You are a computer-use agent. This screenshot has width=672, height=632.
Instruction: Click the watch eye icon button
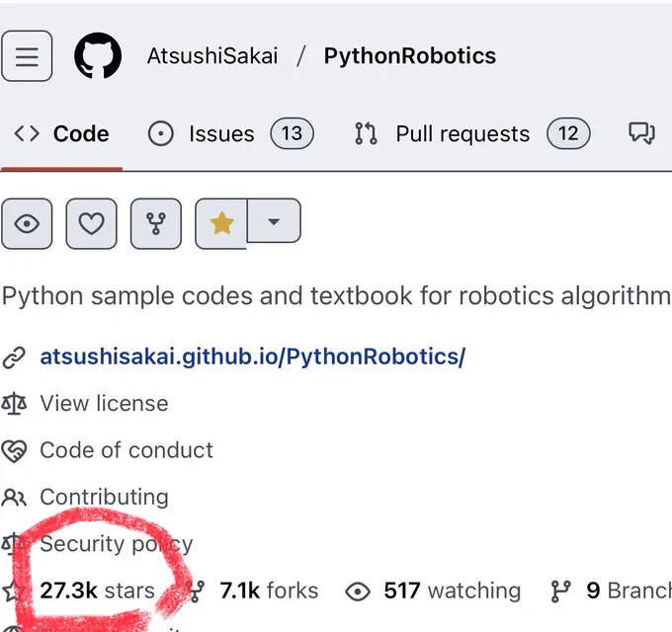click(x=27, y=223)
